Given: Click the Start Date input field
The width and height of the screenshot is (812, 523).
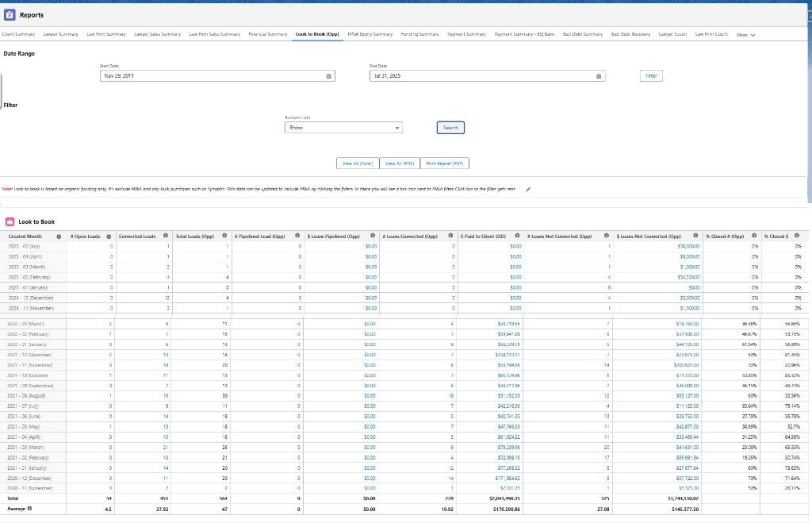Looking at the screenshot, I should 217,75.
